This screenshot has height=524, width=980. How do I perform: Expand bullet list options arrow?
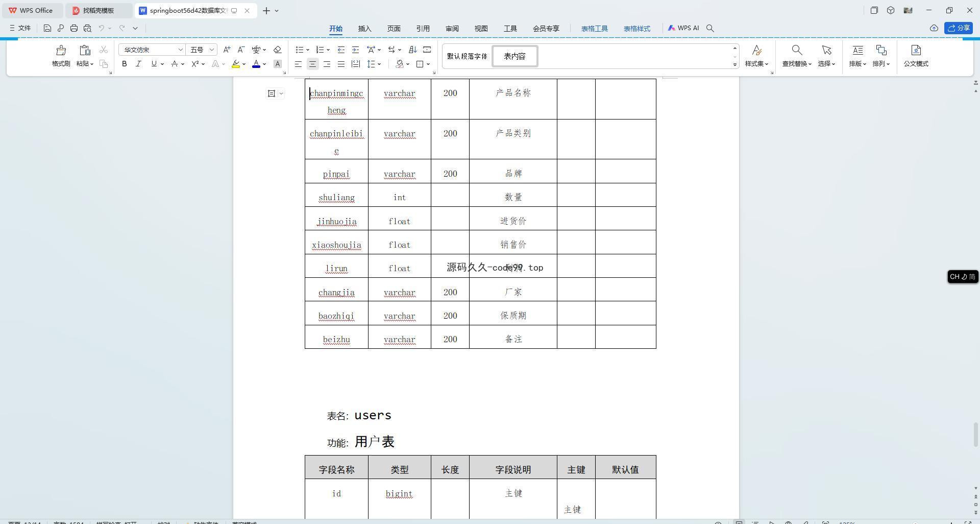pos(308,50)
